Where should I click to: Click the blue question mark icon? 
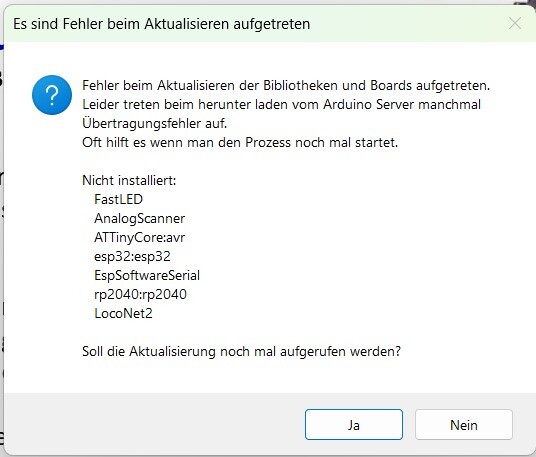pyautogui.click(x=52, y=95)
